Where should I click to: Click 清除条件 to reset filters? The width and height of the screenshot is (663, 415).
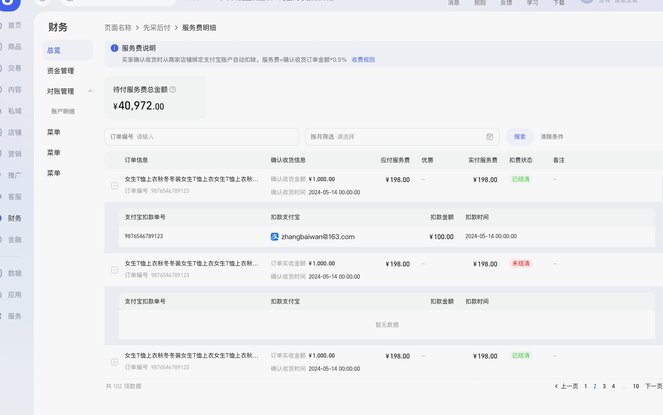552,137
